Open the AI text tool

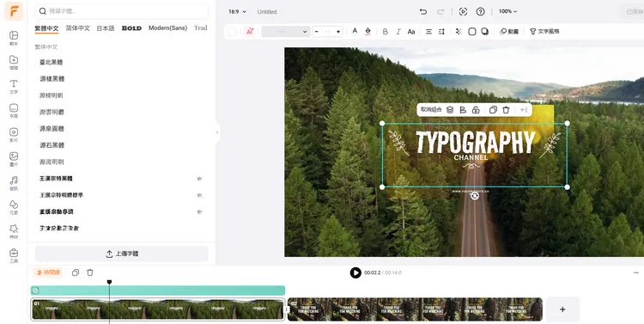click(250, 31)
